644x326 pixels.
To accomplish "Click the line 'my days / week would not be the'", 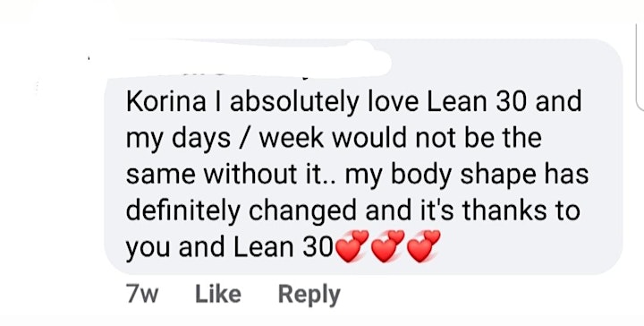I will point(334,139).
